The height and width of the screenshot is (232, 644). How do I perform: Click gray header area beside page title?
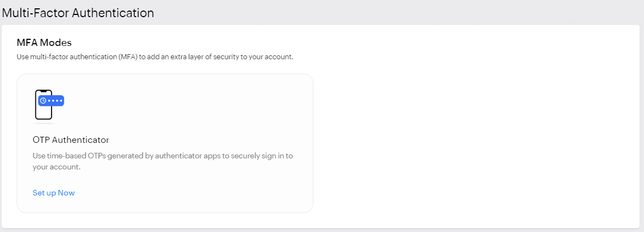point(388,12)
